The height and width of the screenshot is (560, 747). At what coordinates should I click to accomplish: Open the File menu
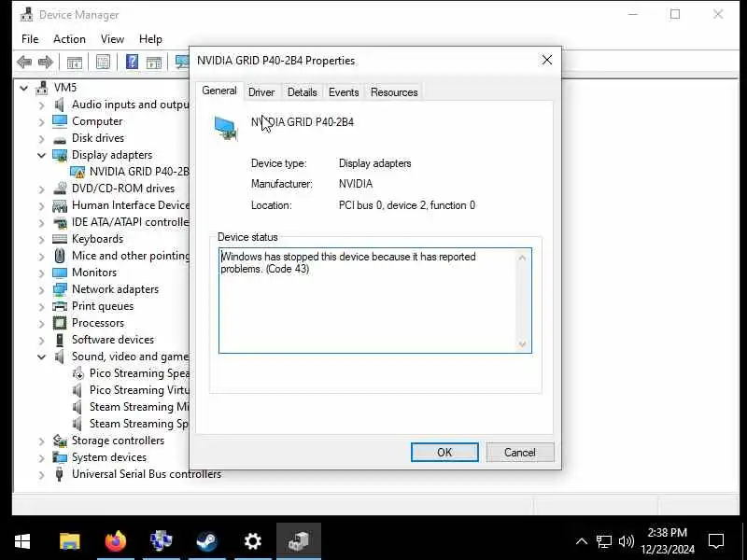(x=30, y=39)
